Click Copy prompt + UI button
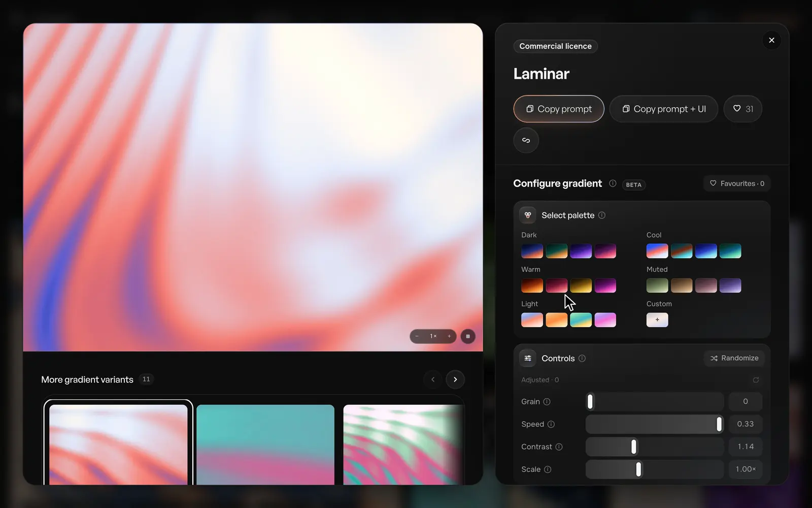Screen dimensions: 812x508 pyautogui.click(x=664, y=109)
